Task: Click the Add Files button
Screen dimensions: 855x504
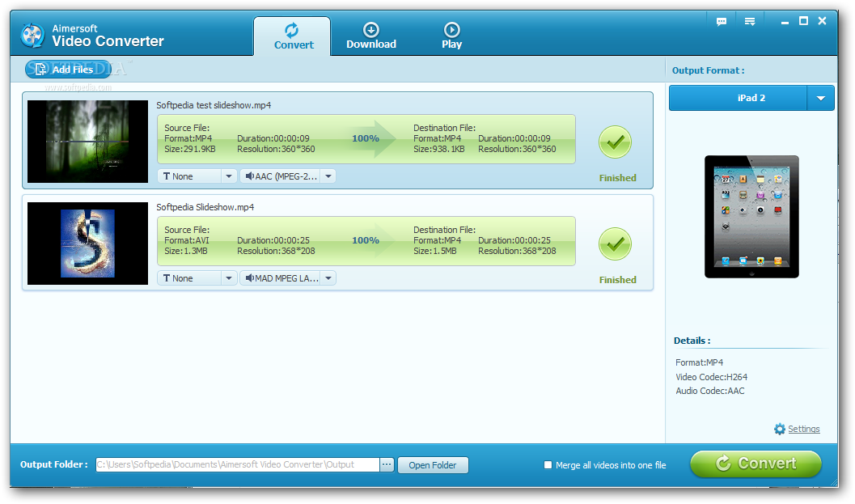Action: [68, 70]
